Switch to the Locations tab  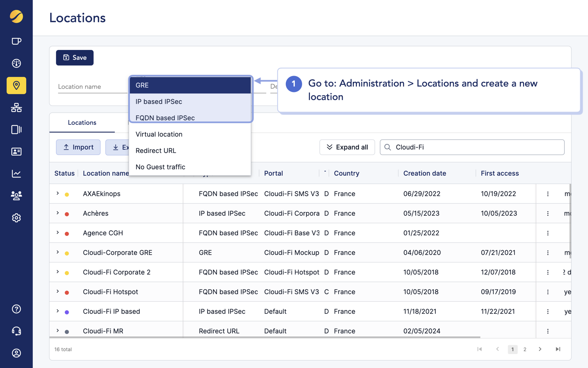[82, 123]
